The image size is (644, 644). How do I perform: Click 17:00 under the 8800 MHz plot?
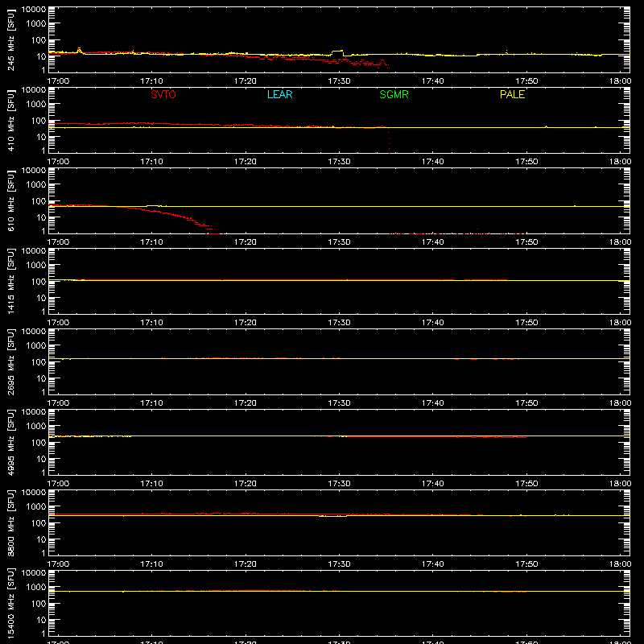click(58, 564)
